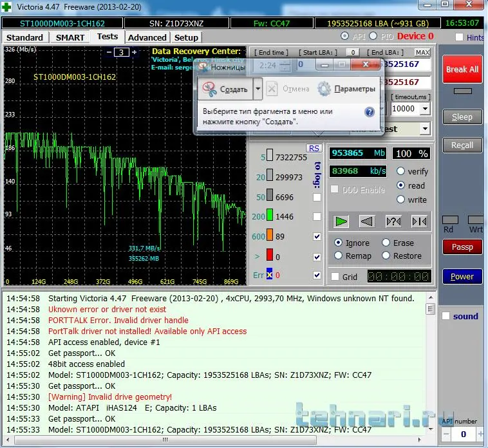Click the green Play scan button
Image resolution: width=488 pixels, height=448 pixels.
[341, 221]
